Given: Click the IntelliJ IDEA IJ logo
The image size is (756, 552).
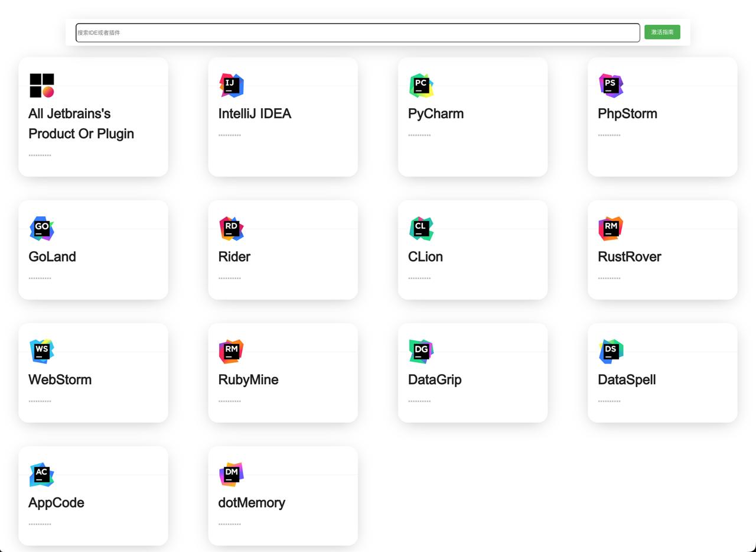Looking at the screenshot, I should [232, 86].
